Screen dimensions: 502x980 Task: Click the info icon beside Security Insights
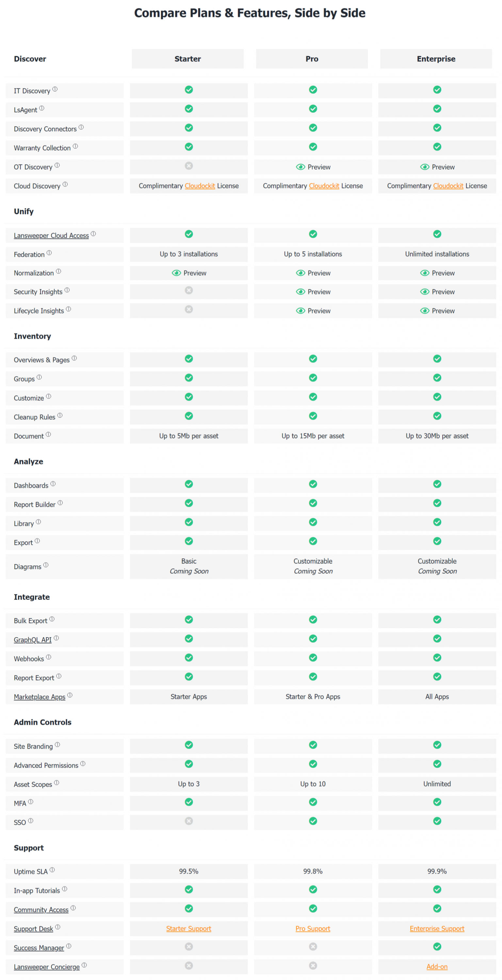pyautogui.click(x=67, y=290)
